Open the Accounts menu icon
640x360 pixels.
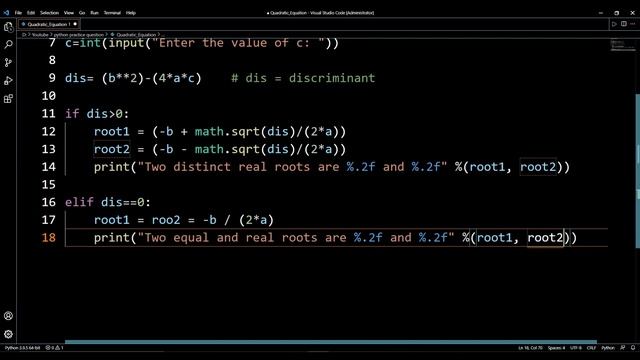pos(8,316)
